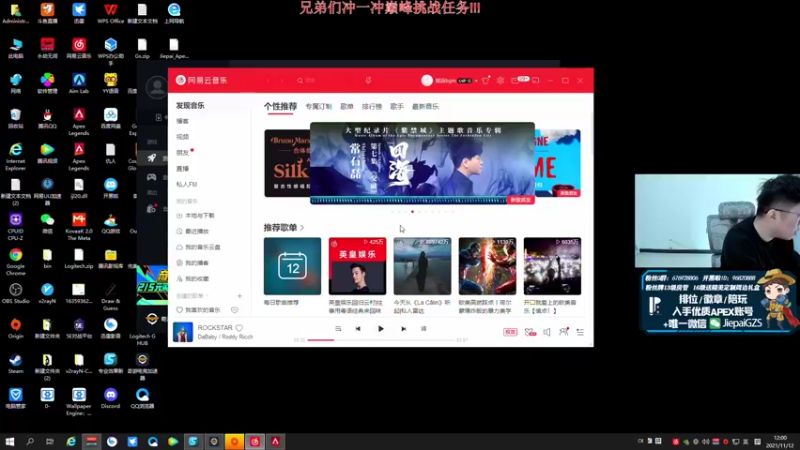The image size is (800, 450).
Task: Open the Steam desktop shortcut
Action: coord(15,363)
